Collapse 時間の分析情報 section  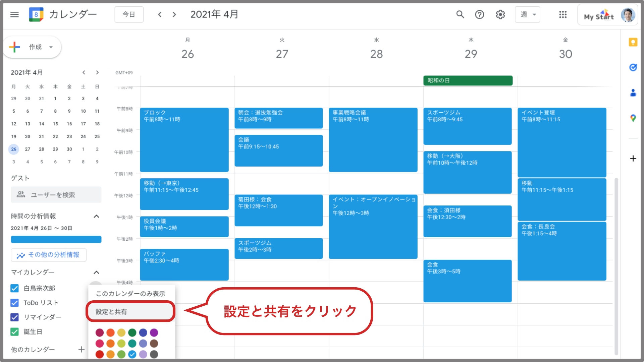coord(96,216)
